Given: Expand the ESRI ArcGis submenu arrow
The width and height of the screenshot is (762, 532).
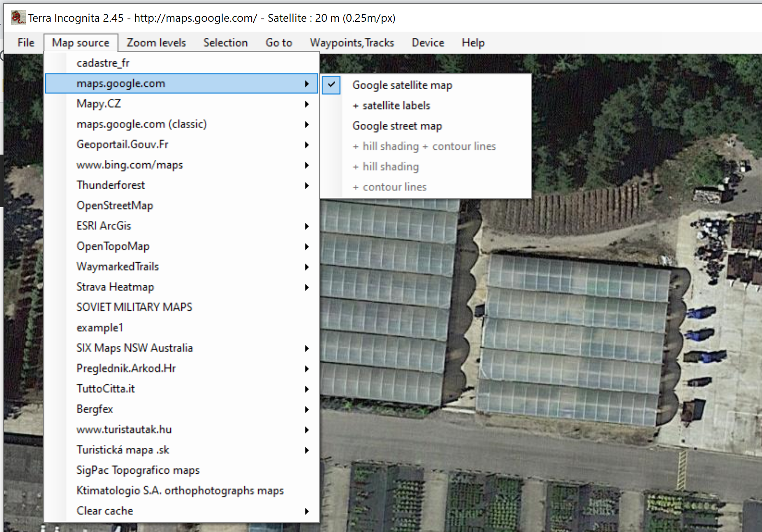Looking at the screenshot, I should click(x=307, y=226).
